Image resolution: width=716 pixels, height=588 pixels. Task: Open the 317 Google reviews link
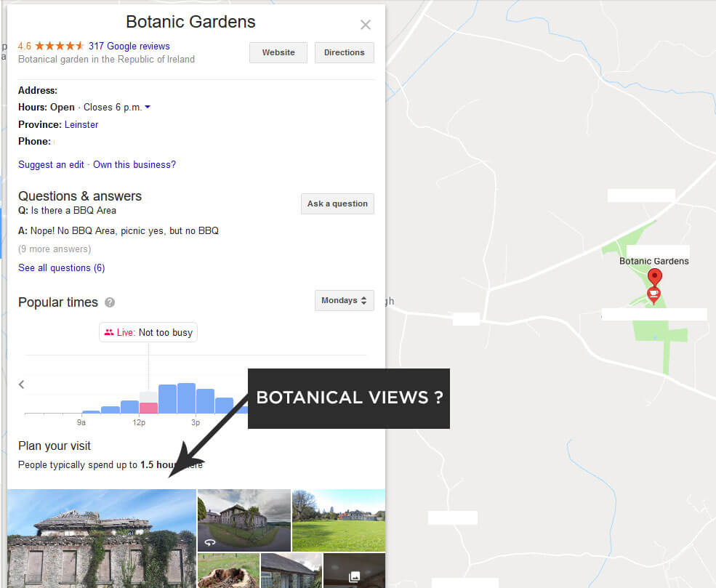click(x=129, y=46)
